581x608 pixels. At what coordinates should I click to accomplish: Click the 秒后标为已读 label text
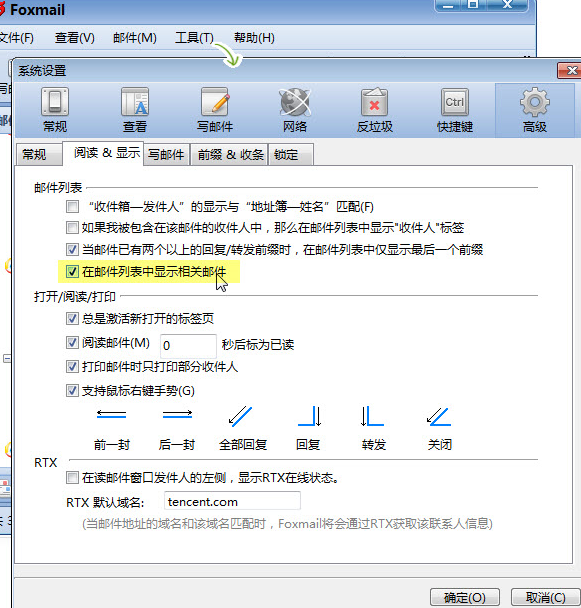(258, 345)
